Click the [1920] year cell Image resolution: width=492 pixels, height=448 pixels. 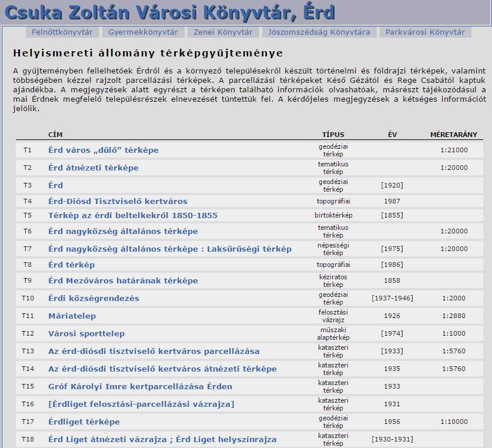point(392,185)
